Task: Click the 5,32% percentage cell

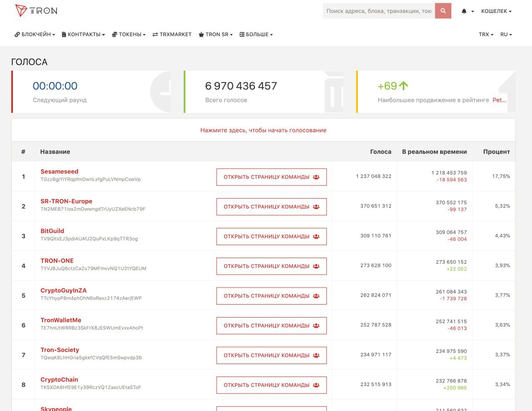Action: pos(502,206)
